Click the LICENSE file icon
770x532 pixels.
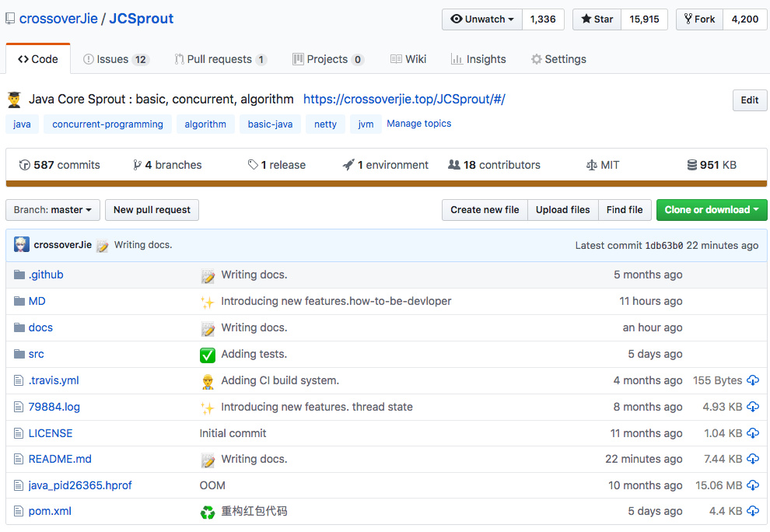[x=19, y=433]
